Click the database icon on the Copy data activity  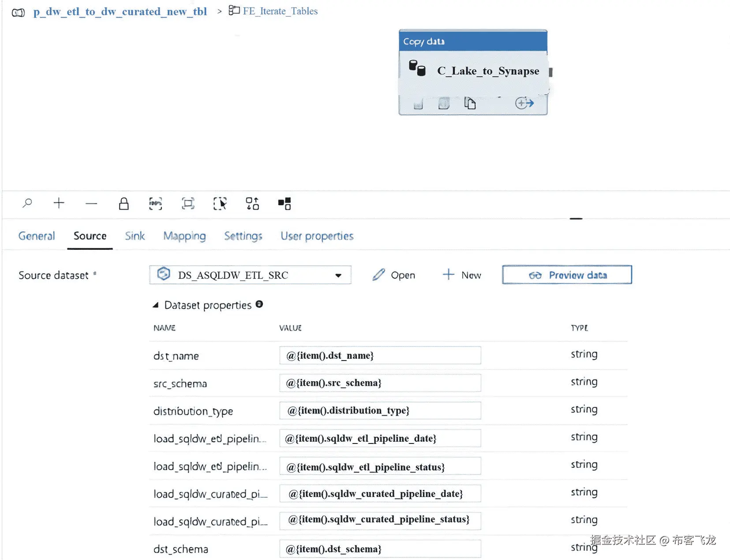coord(417,68)
